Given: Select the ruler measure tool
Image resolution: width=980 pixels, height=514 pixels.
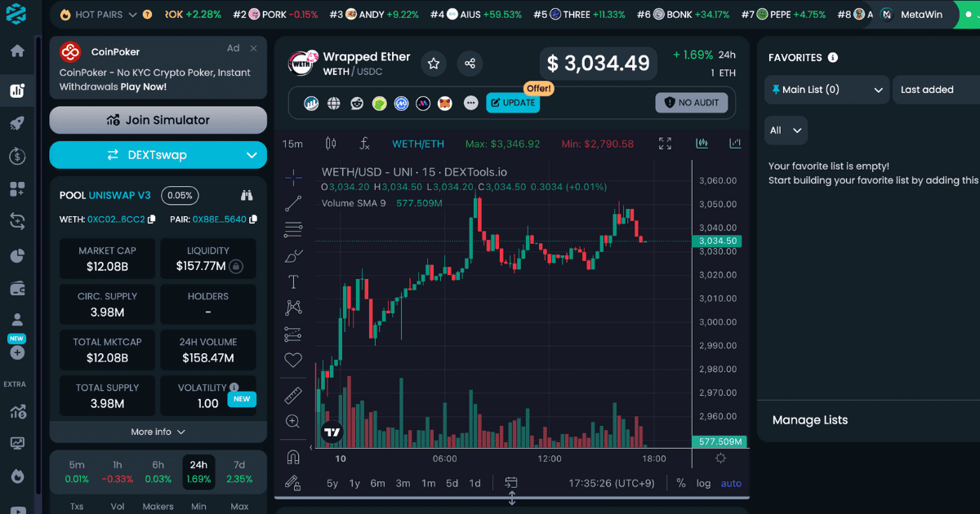Looking at the screenshot, I should 293,396.
